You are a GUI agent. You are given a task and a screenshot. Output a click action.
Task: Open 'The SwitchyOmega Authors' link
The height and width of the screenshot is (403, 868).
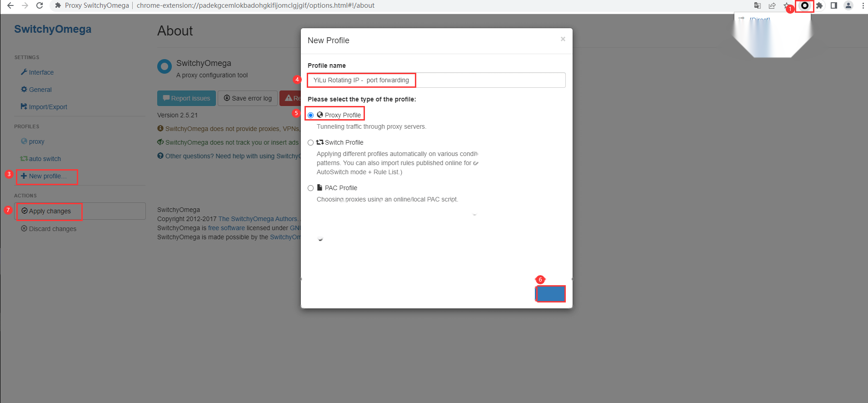coord(258,219)
